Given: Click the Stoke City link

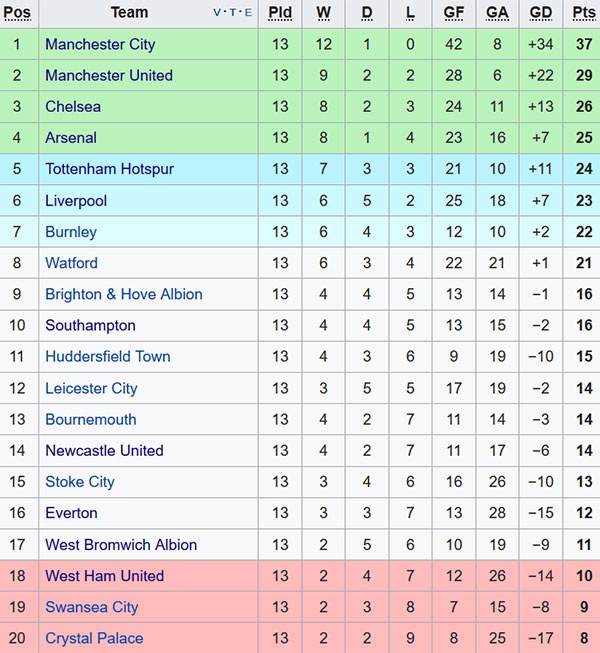Looking at the screenshot, I should (80, 481).
